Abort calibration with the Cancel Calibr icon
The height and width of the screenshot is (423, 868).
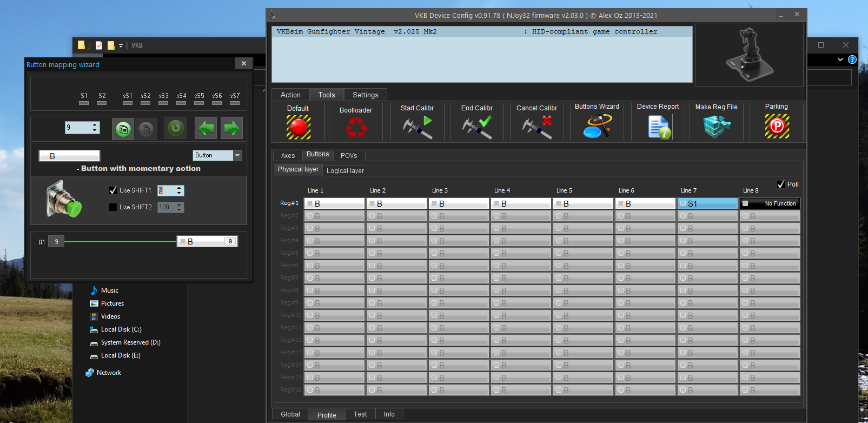[537, 128]
